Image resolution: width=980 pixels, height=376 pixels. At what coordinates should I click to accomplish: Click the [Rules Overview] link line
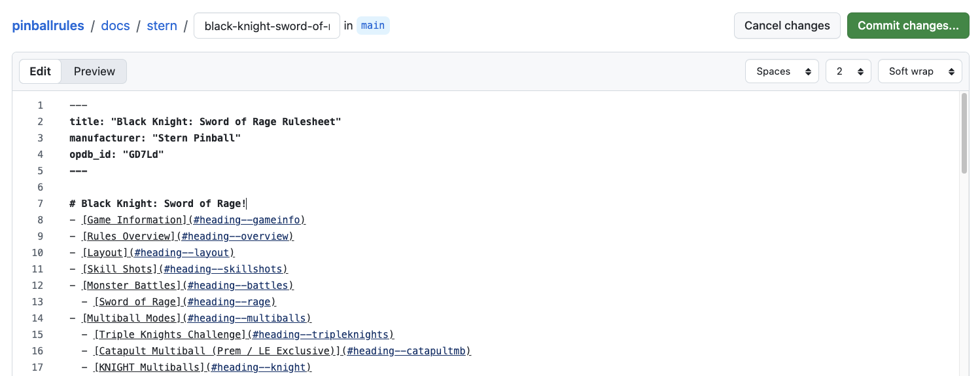[x=182, y=236]
